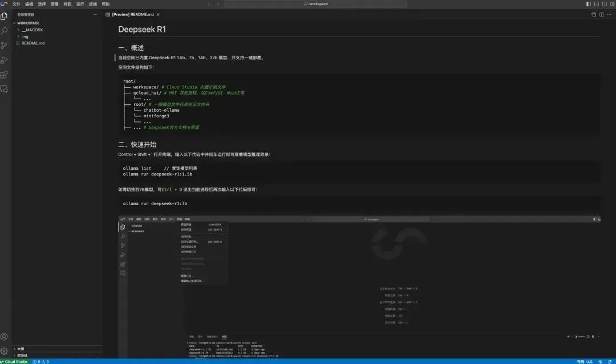Click the 'chatbot-ollama' line in file tree
Screen dimensions: 616x364
[x=161, y=110]
